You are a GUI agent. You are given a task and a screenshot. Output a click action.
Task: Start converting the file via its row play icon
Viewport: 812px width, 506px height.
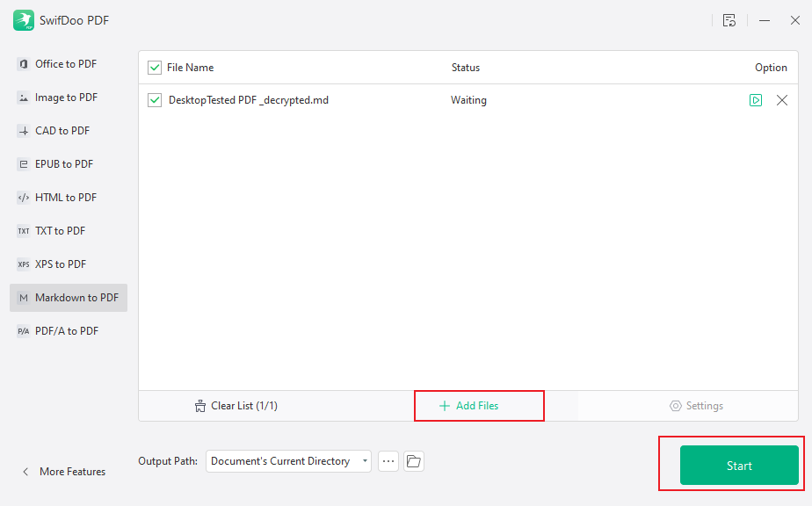[756, 100]
